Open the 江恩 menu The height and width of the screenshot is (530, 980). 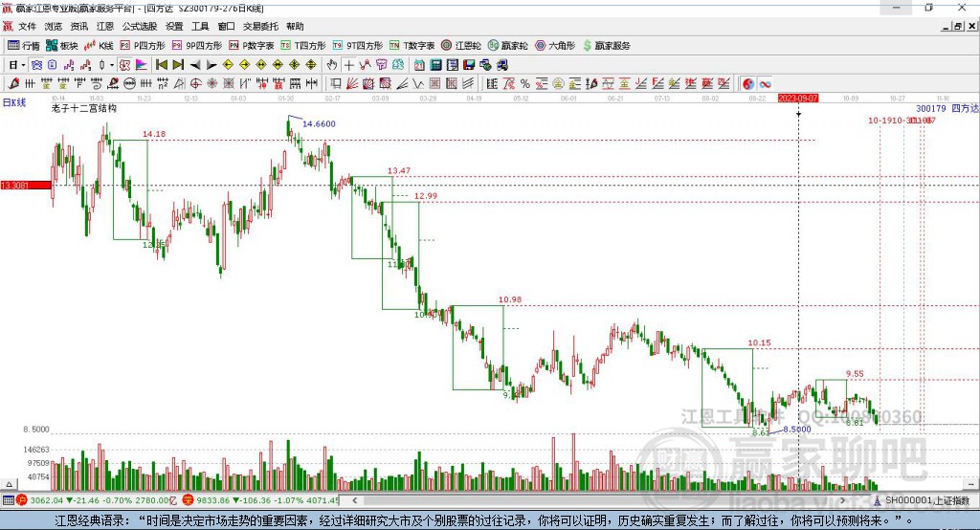[105, 26]
